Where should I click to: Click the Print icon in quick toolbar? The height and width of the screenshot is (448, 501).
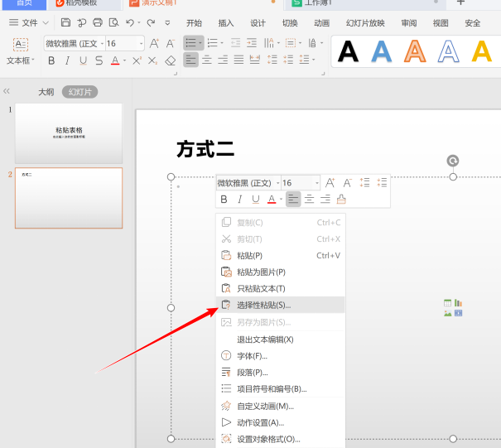[98, 22]
